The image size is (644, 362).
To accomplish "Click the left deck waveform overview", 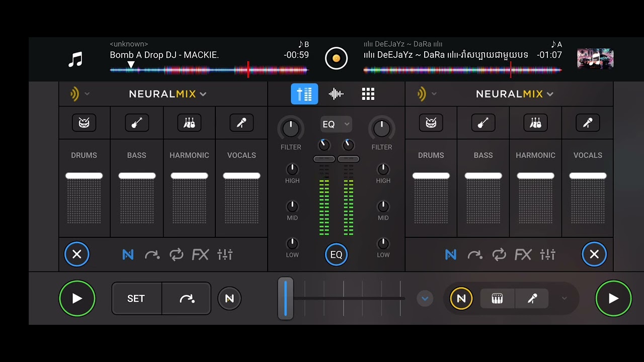I will pos(209,70).
